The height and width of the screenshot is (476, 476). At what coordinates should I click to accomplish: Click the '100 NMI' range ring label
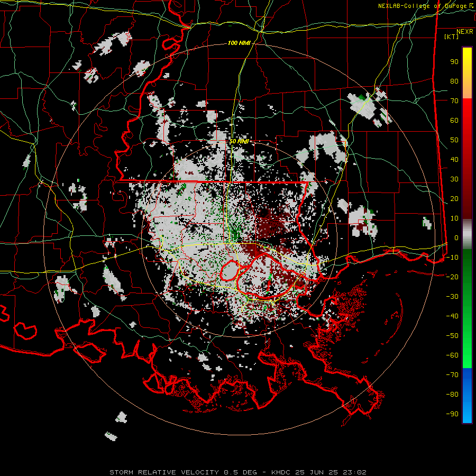point(239,43)
